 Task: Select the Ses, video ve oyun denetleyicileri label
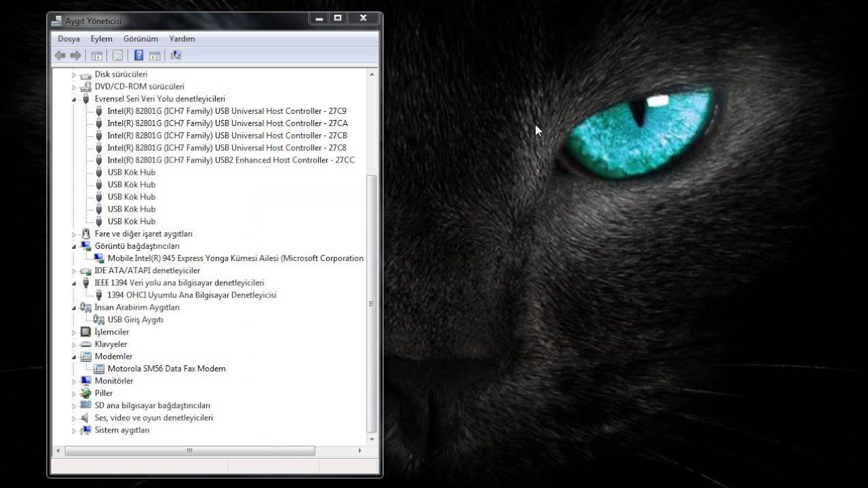[x=154, y=418]
